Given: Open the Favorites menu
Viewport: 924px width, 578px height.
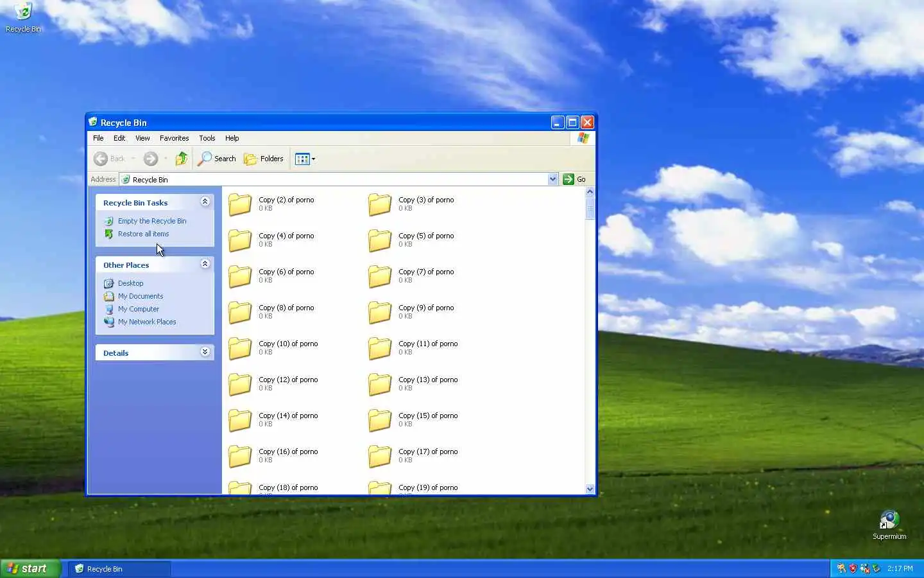Looking at the screenshot, I should (174, 138).
